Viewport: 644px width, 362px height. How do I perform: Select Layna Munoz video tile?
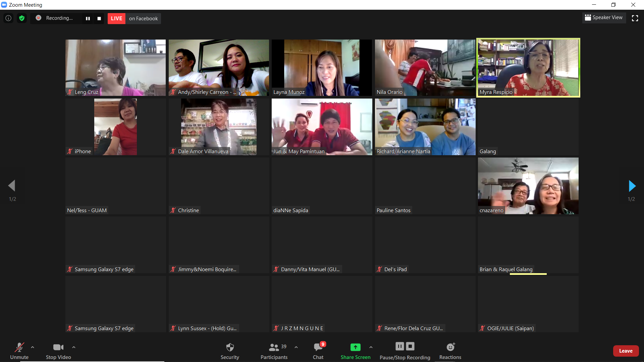pyautogui.click(x=322, y=68)
